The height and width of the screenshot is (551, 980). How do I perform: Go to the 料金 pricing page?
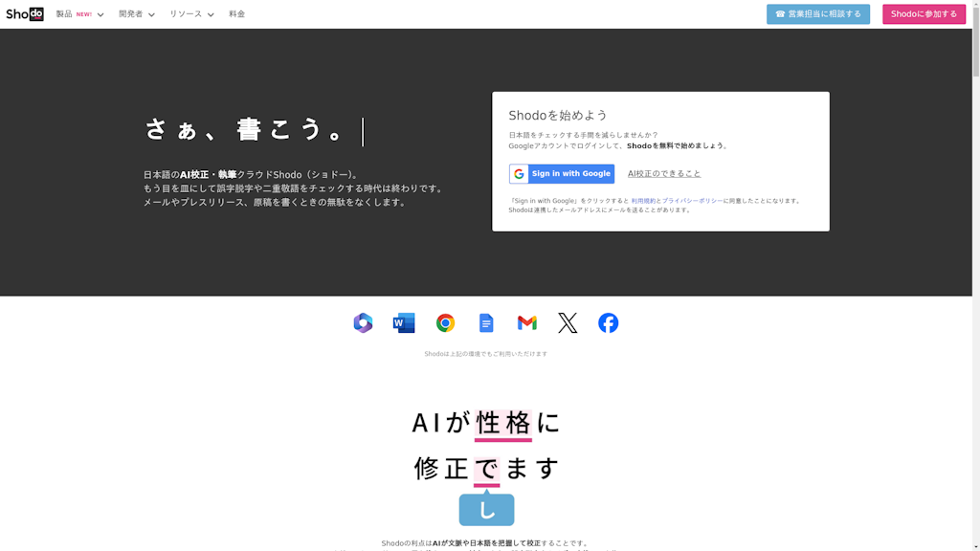[236, 14]
